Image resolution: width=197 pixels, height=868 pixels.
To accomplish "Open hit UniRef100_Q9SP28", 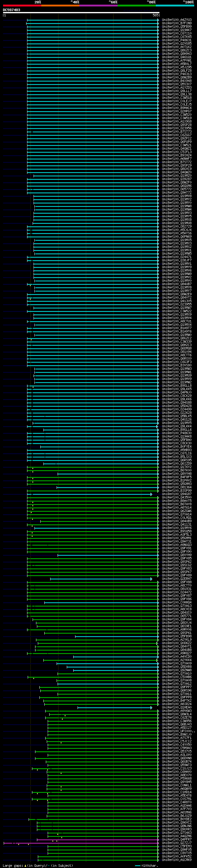I will coord(177,125).
